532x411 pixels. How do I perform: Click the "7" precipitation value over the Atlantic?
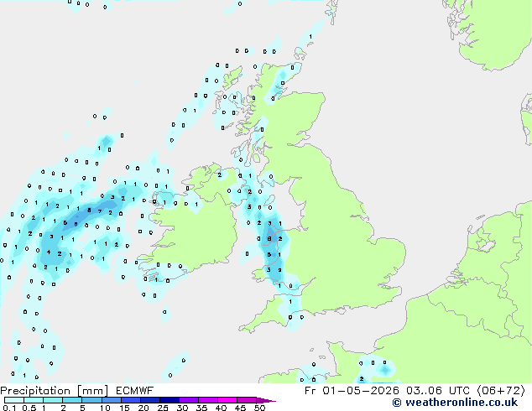tap(100, 211)
